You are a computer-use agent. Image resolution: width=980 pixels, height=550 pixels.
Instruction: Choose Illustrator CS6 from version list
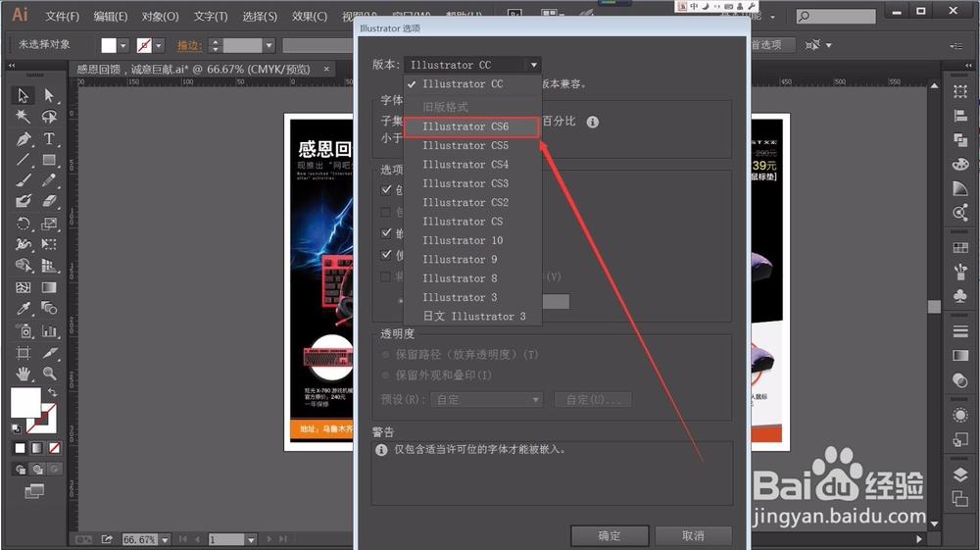(x=472, y=126)
